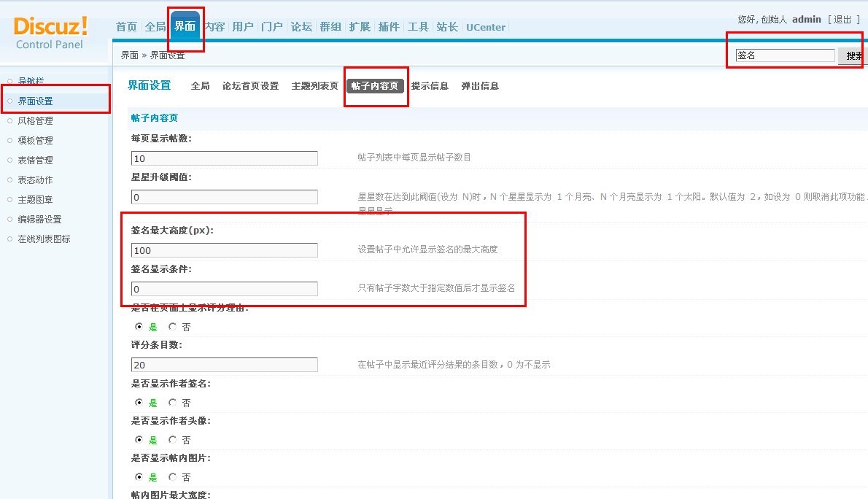The height and width of the screenshot is (499, 868).
Task: Switch to the 全局 settings tab
Action: click(200, 86)
